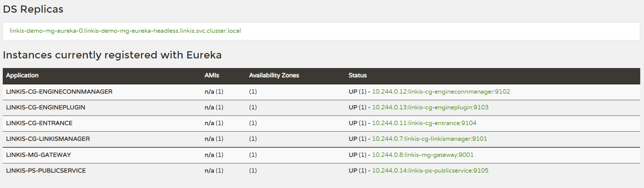Open the linkis-demo-mg-eureka-0 replica link
The height and width of the screenshot is (188, 644).
(125, 31)
